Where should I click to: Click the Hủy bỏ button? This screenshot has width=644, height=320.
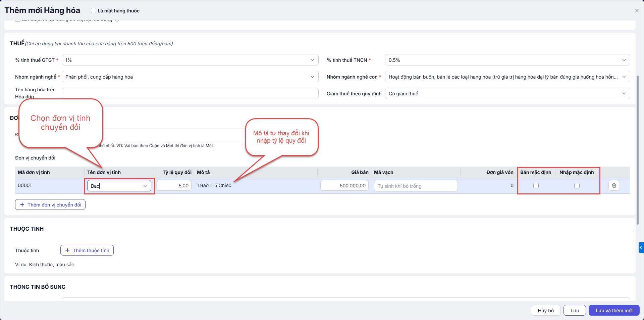pos(546,311)
